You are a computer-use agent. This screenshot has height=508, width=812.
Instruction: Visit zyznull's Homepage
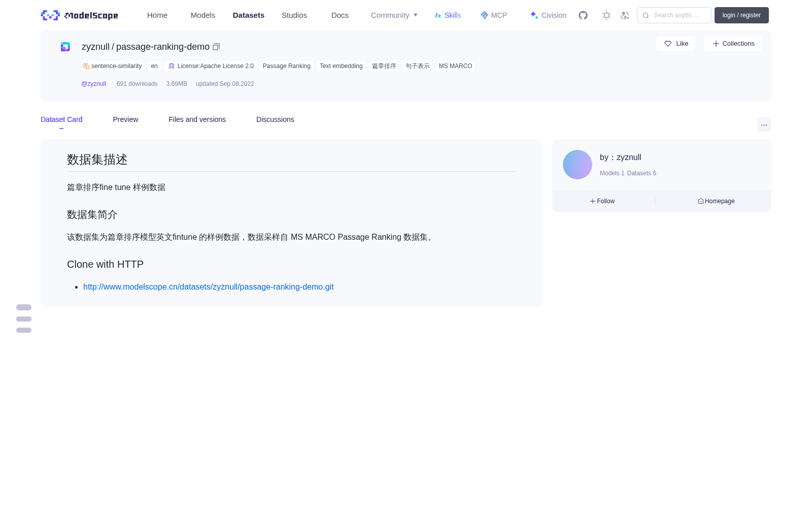716,201
